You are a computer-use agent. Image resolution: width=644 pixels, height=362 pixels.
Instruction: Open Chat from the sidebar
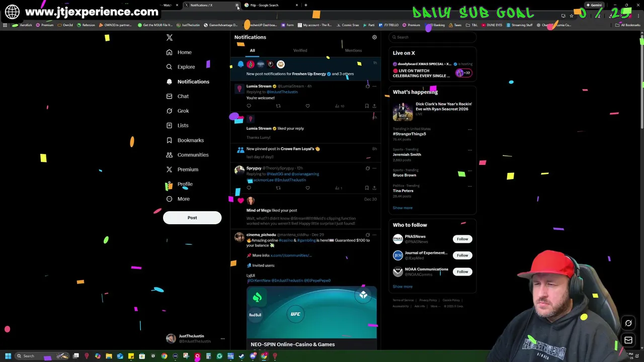click(x=177, y=96)
